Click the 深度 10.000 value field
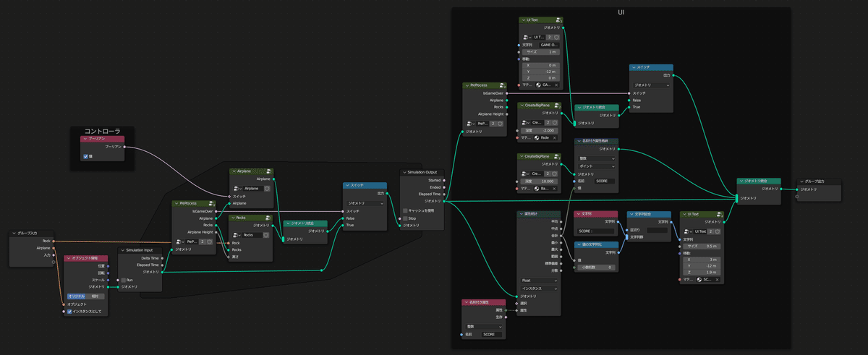 pos(540,181)
